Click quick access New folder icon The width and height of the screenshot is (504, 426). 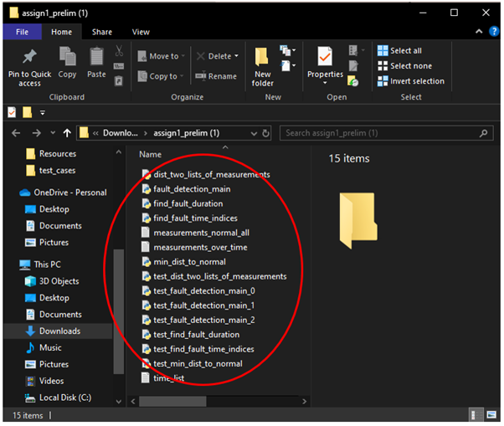click(28, 112)
